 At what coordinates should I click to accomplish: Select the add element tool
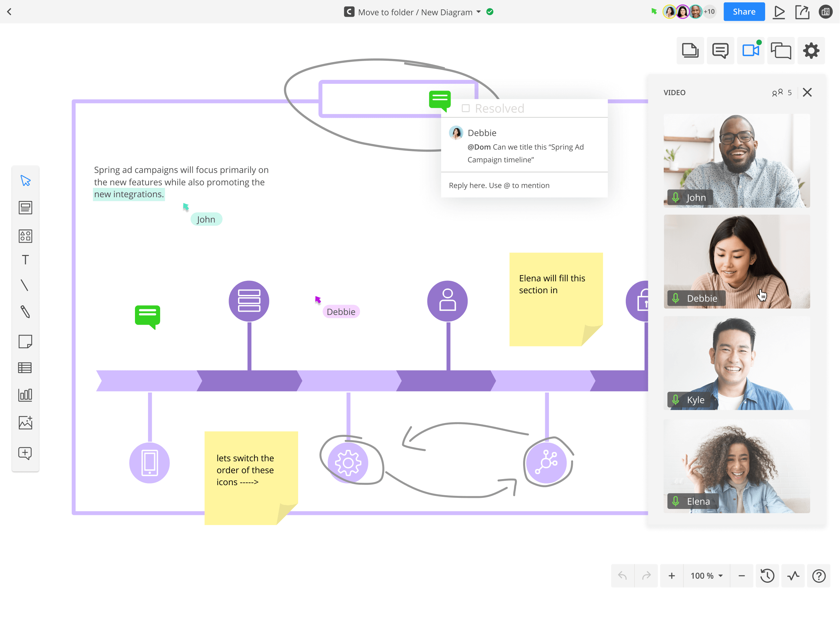[x=26, y=453]
